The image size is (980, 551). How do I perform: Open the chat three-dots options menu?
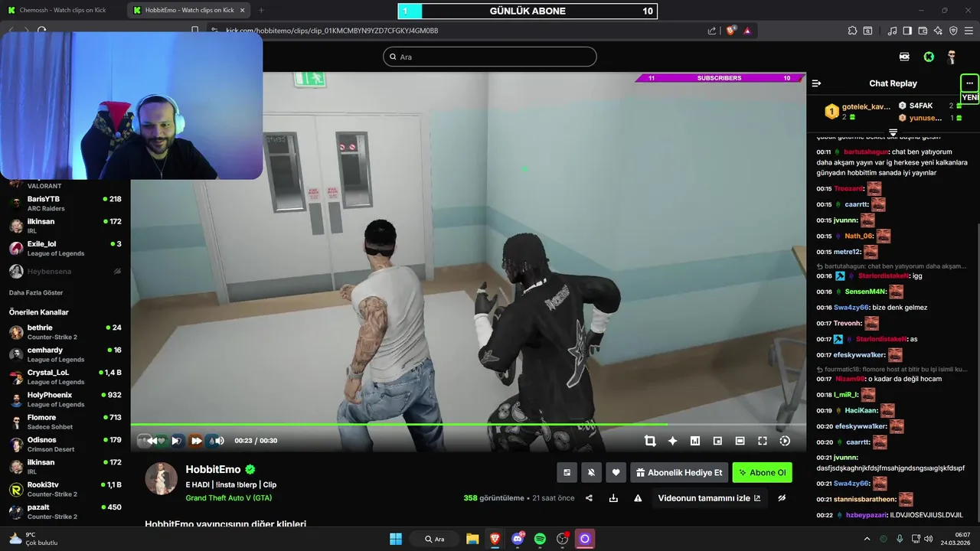(969, 83)
